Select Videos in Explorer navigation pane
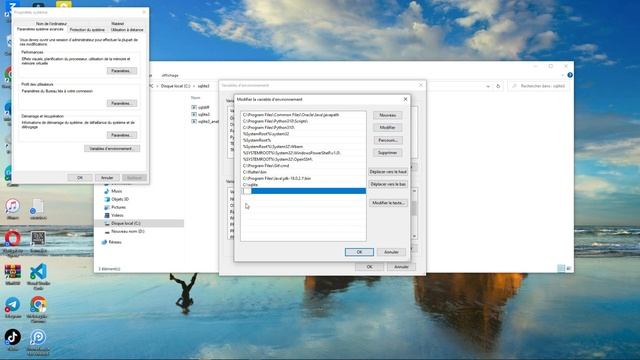This screenshot has width=640, height=360. tap(114, 215)
